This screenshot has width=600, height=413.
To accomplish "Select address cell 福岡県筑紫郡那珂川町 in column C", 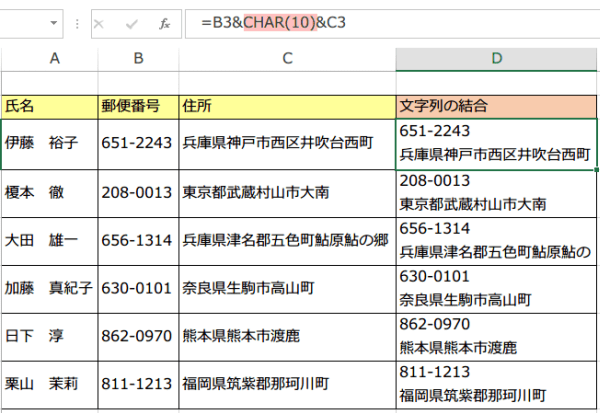I will (287, 385).
